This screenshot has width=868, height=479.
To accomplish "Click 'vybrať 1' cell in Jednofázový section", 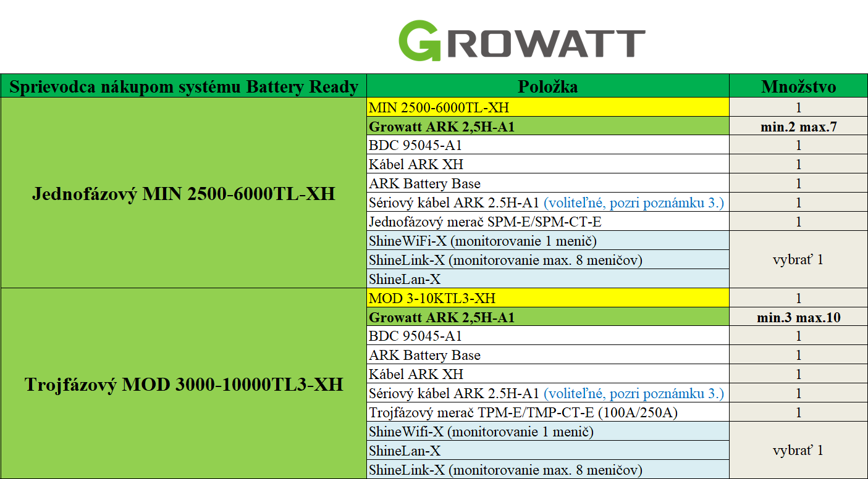I will pos(798,259).
